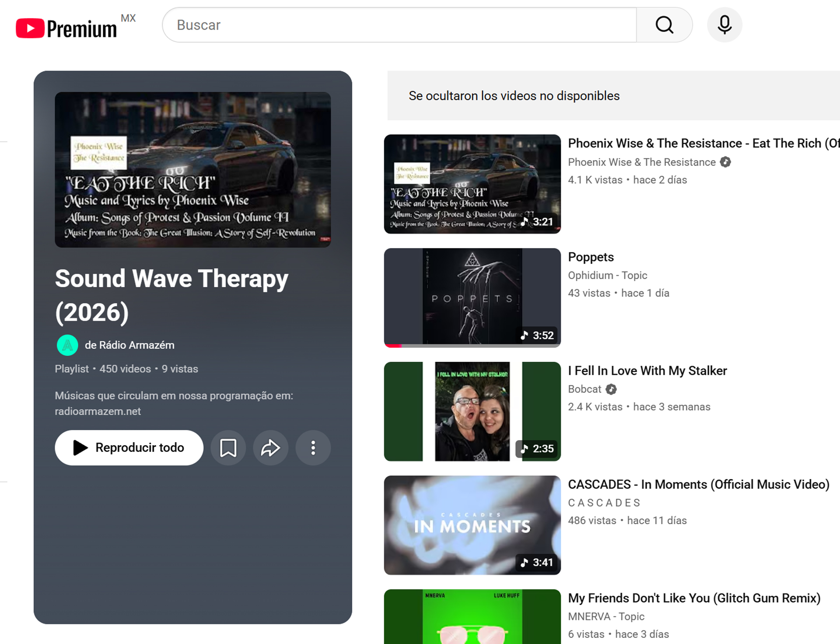The width and height of the screenshot is (840, 644).
Task: Open Rádio Armazém channel link
Action: (x=129, y=345)
